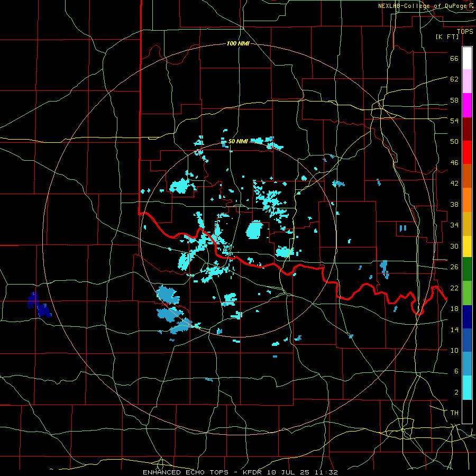Click the '46' legend value

[x=454, y=162]
